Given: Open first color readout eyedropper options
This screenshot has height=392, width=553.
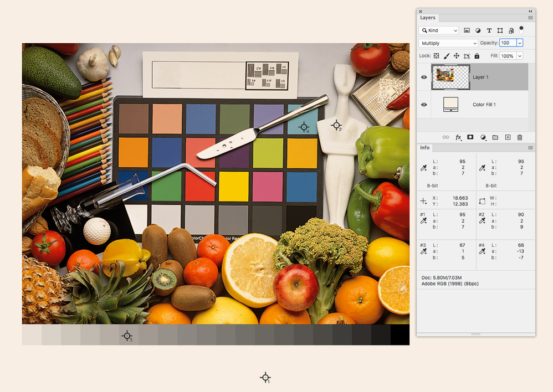Looking at the screenshot, I should tap(423, 168).
